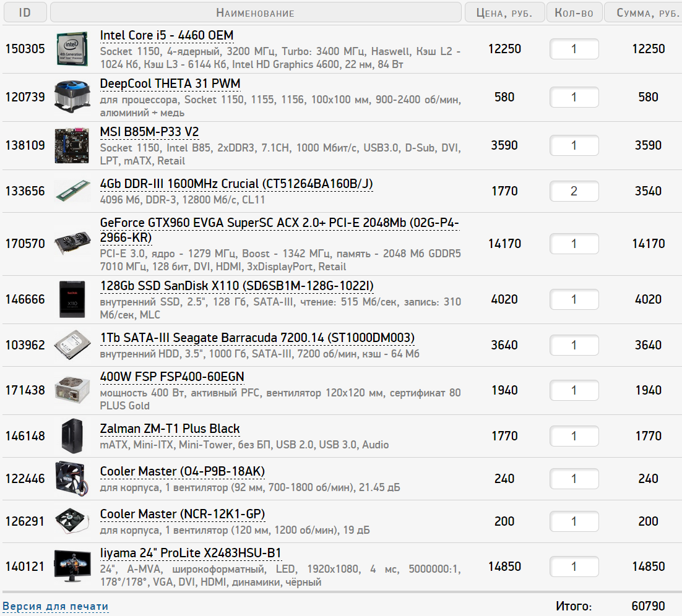Viewport: 682px width, 616px height.
Task: Open the 128Gb SSD SanDisk X110 link
Action: [x=236, y=286]
